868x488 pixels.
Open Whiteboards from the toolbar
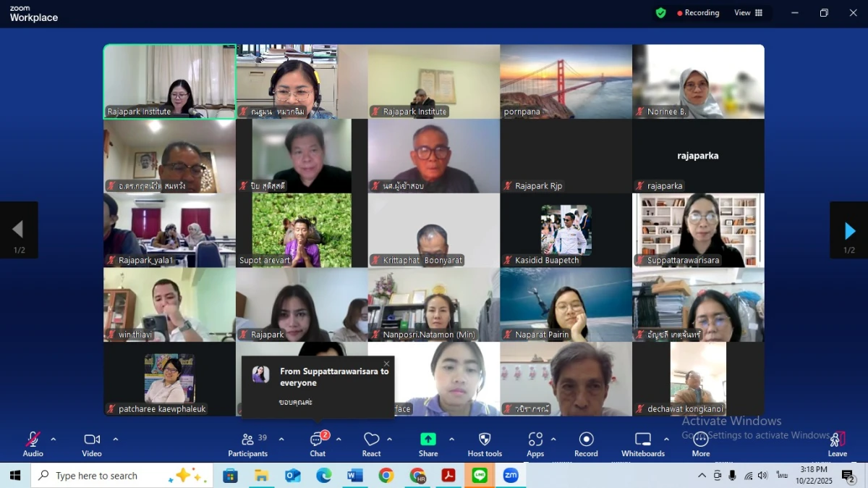pos(642,444)
